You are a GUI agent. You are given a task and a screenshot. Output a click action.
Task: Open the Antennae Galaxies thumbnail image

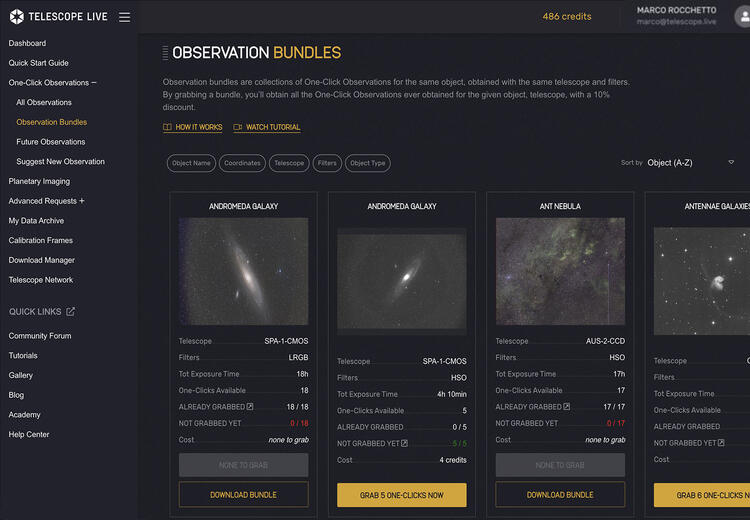702,281
